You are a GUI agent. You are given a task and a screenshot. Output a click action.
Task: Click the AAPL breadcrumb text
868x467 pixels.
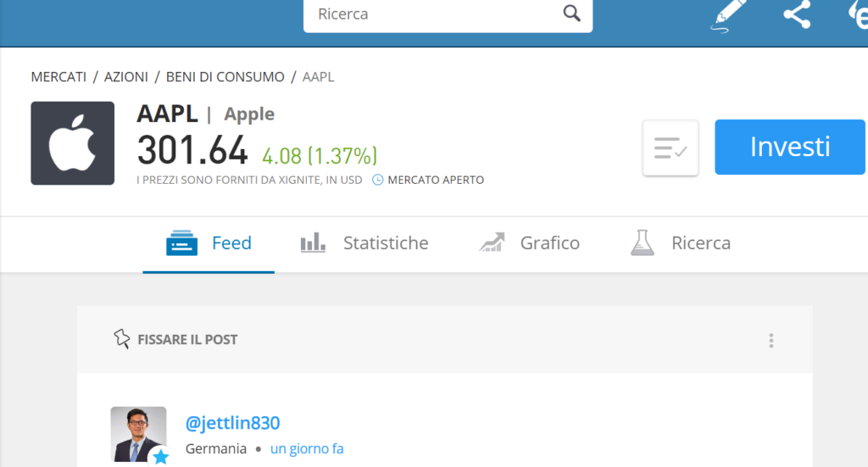click(319, 77)
